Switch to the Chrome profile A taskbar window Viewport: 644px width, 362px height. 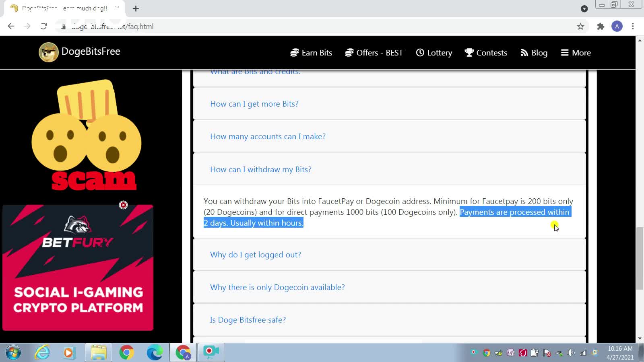pos(183,353)
